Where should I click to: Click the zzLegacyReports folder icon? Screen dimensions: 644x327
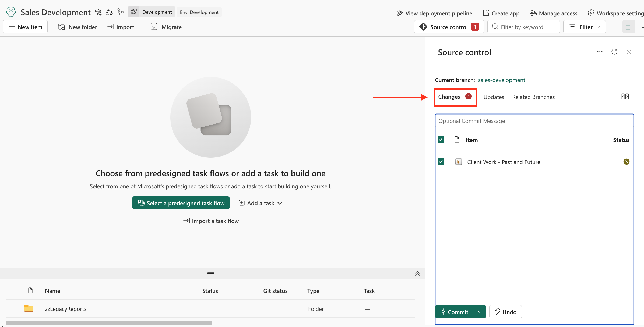29,309
